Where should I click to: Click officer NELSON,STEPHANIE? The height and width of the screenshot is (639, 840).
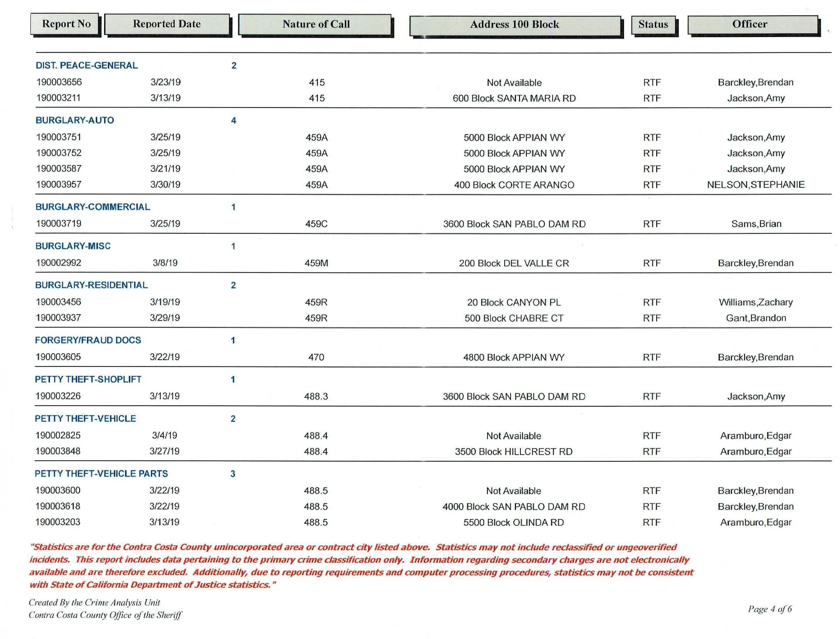click(756, 185)
